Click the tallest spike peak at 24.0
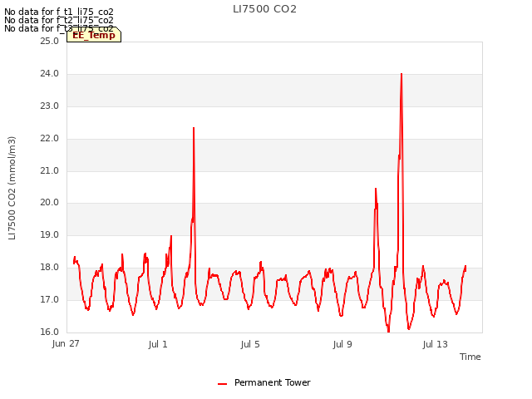This screenshot has height=399, width=532. point(401,74)
